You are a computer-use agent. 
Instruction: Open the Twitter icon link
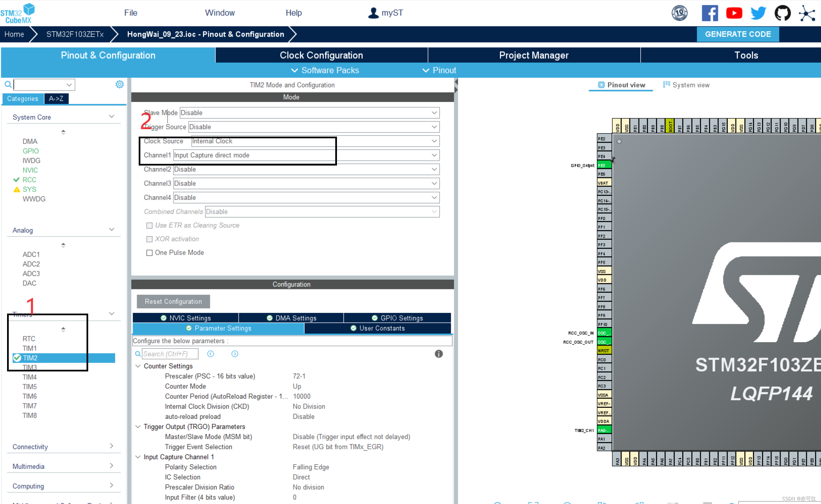pyautogui.click(x=758, y=13)
